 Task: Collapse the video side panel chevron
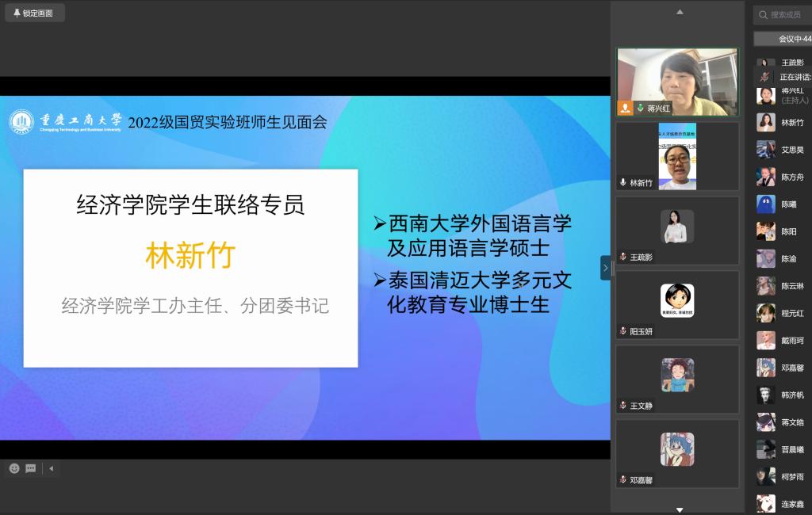[605, 268]
